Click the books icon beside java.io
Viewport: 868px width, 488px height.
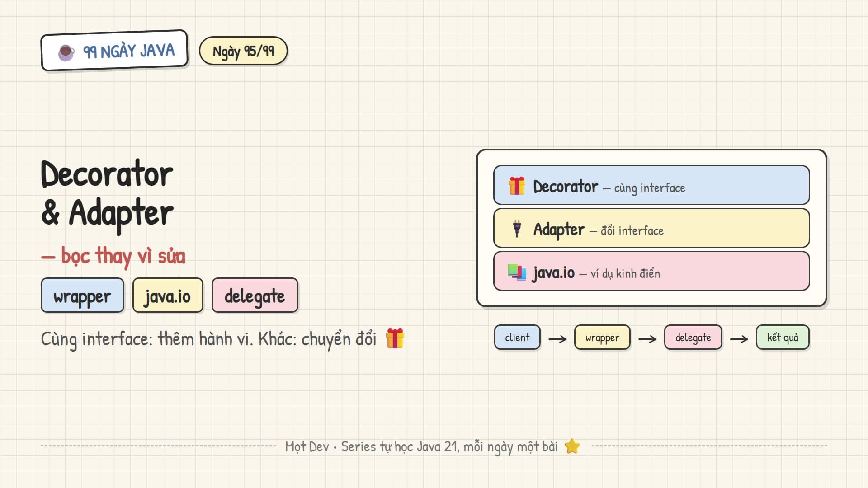point(517,272)
